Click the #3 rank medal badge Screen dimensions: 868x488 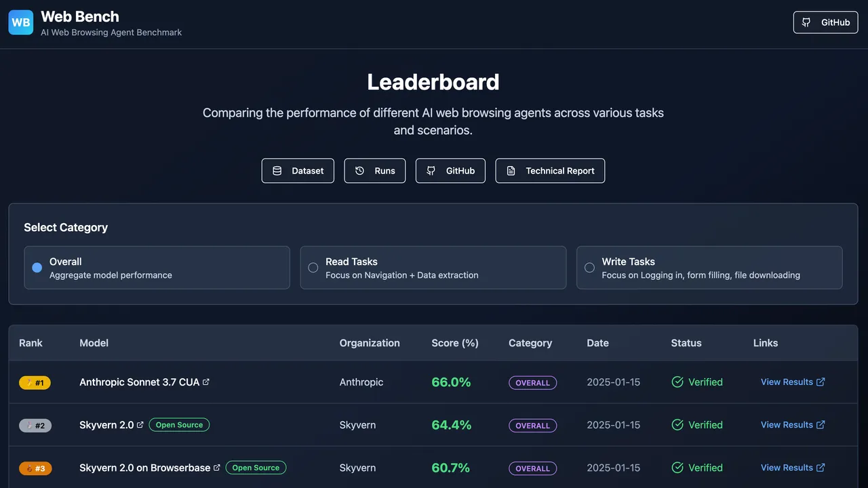[35, 468]
